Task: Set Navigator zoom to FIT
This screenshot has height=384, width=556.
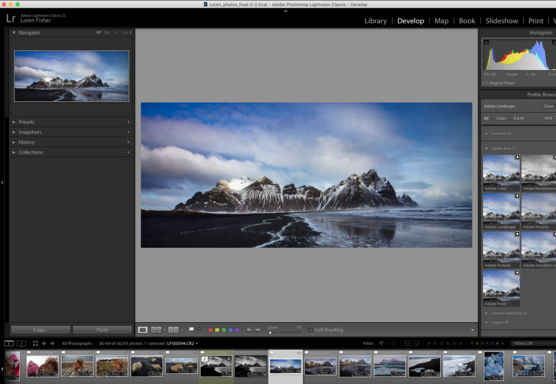Action: (99, 33)
